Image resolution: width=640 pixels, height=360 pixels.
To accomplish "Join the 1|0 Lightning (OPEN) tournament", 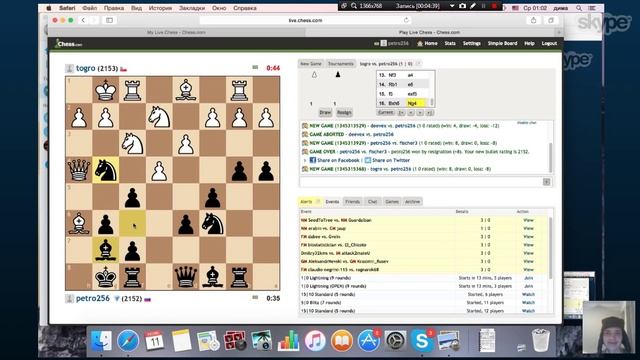I will tap(528, 286).
